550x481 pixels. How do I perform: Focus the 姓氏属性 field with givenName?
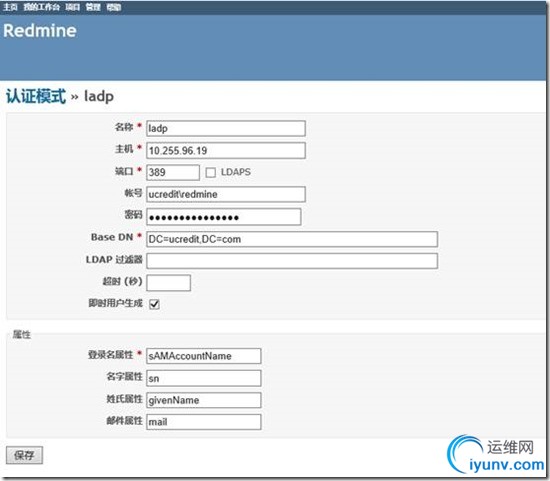pyautogui.click(x=203, y=400)
